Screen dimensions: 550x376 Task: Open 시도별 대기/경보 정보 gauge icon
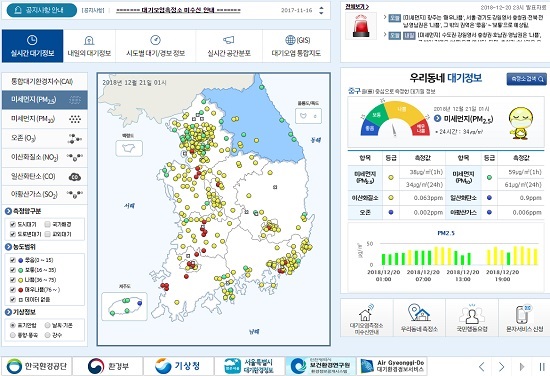155,40
